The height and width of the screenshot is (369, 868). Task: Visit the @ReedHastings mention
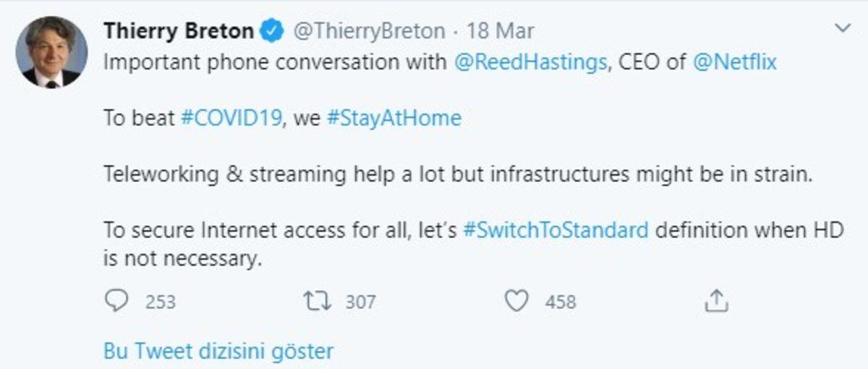[530, 61]
